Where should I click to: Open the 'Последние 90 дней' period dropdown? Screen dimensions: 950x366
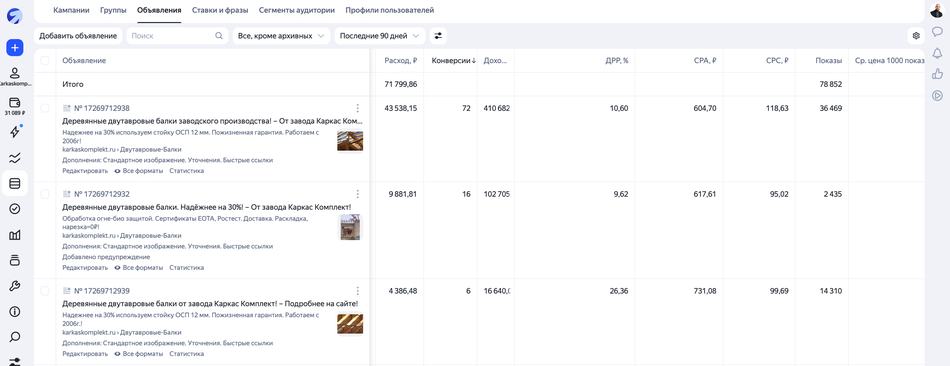380,36
